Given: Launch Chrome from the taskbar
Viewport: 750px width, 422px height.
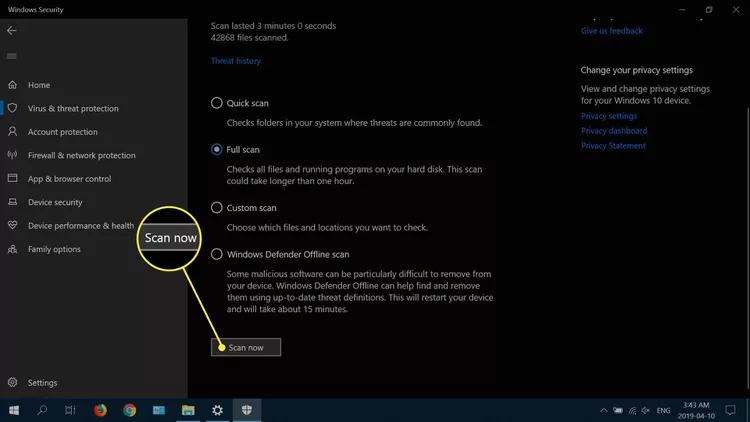Looking at the screenshot, I should coord(130,410).
